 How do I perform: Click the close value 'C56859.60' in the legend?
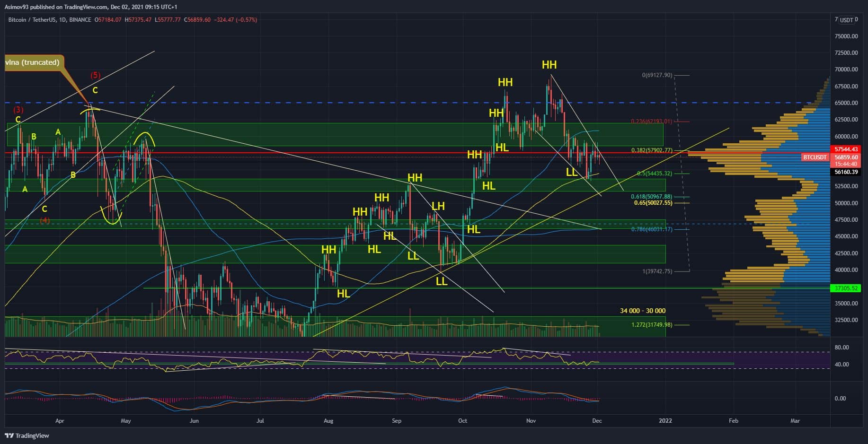(197, 20)
